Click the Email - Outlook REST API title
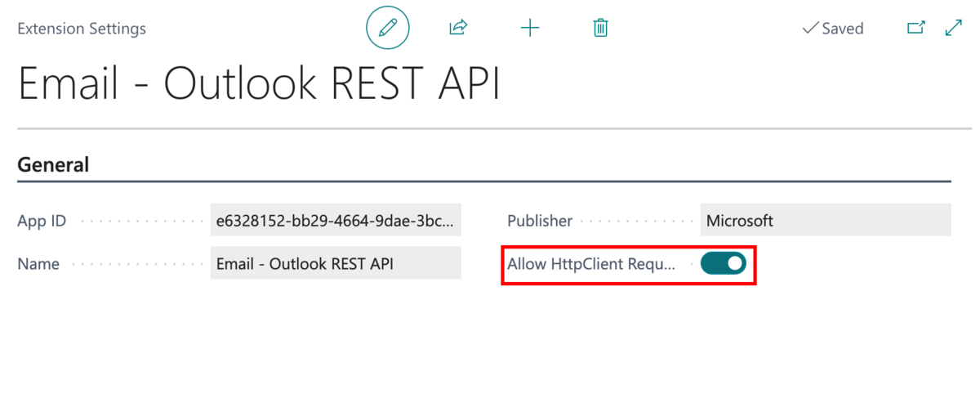 pyautogui.click(x=259, y=83)
